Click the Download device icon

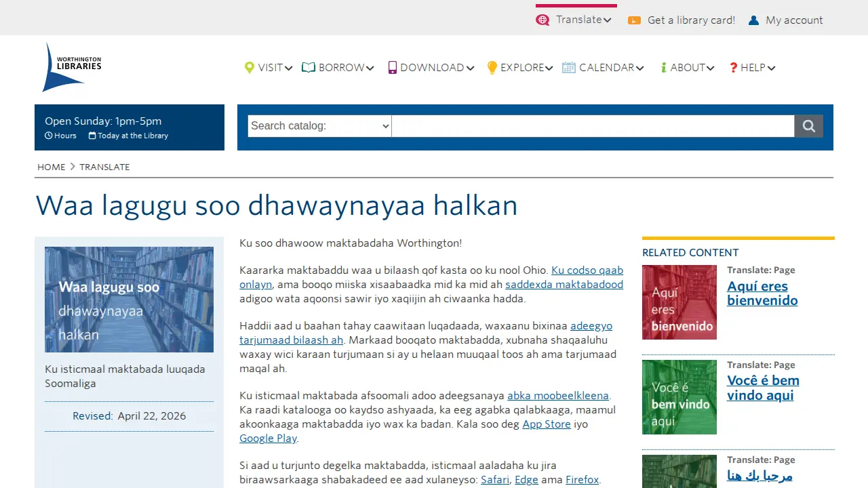392,68
